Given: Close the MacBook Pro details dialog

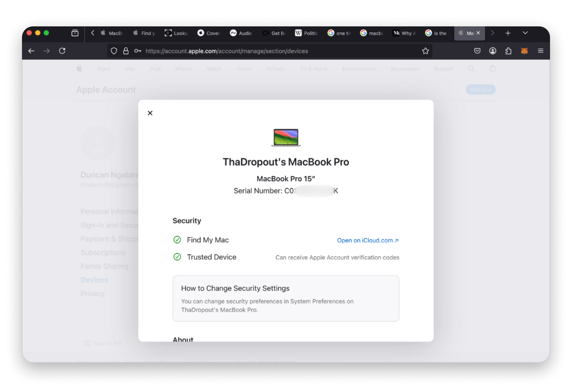Looking at the screenshot, I should point(150,113).
